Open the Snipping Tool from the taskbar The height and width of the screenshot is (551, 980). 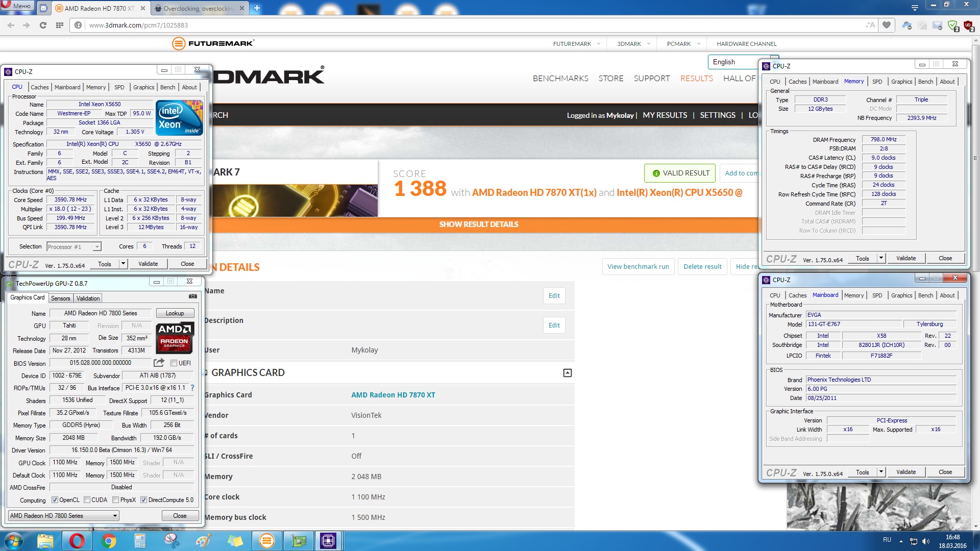click(x=171, y=541)
